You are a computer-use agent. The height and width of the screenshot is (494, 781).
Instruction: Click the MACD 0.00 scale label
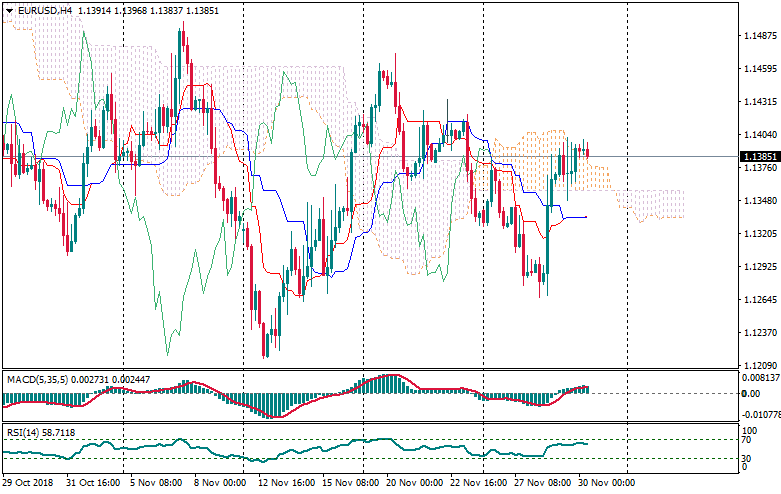pos(750,393)
